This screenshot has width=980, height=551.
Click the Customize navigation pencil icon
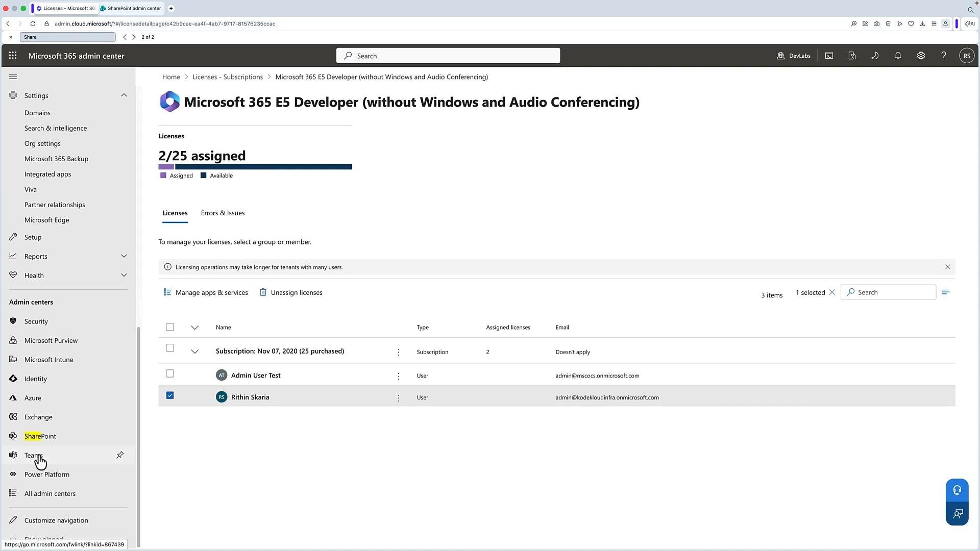pos(13,520)
